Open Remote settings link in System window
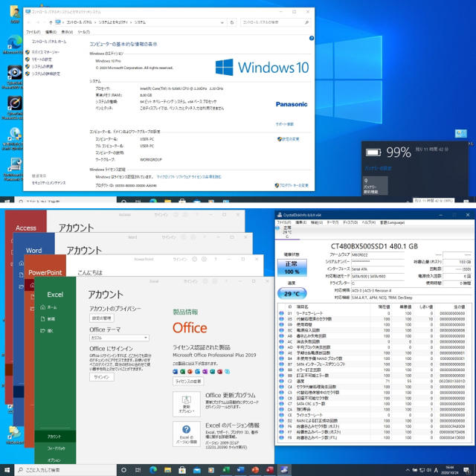Viewport: 476px width, 476px height. 42,59
